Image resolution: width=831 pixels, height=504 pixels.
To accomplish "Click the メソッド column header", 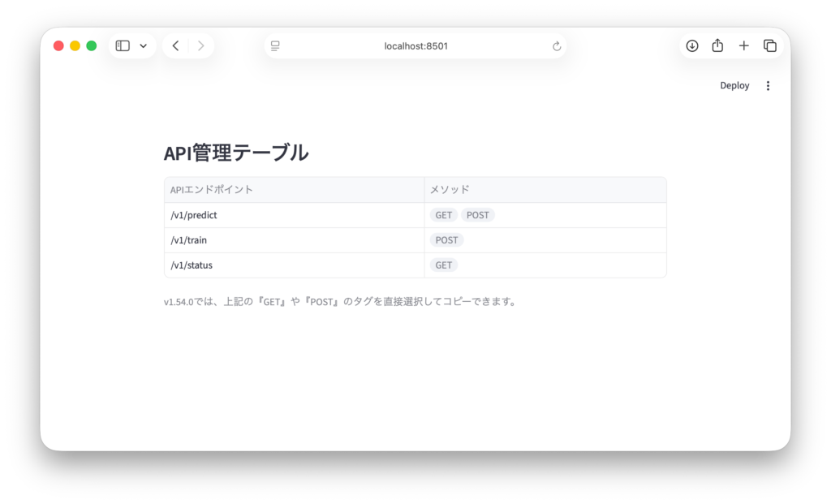I will click(450, 190).
